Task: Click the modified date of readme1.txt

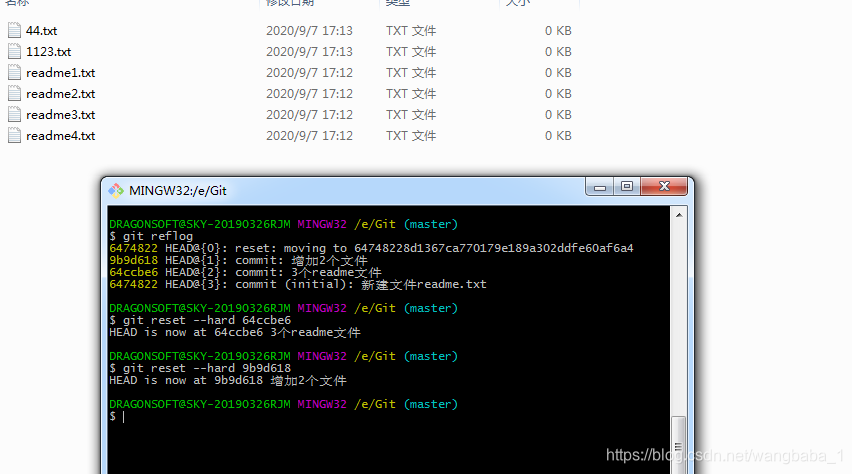Action: click(x=309, y=72)
